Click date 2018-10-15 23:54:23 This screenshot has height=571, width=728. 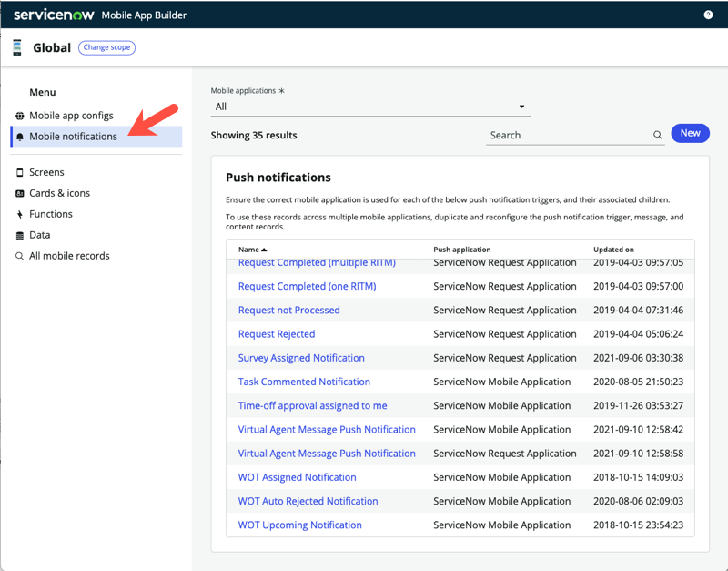(x=638, y=525)
